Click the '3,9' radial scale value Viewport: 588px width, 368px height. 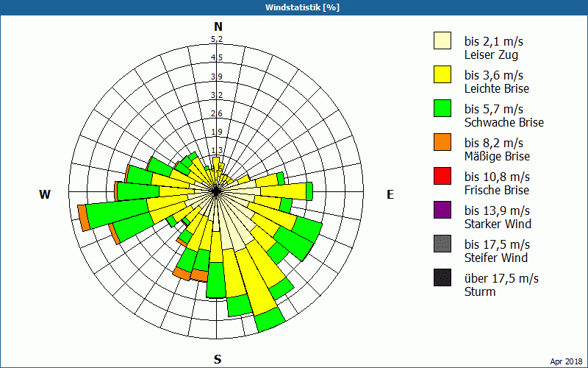click(x=217, y=77)
